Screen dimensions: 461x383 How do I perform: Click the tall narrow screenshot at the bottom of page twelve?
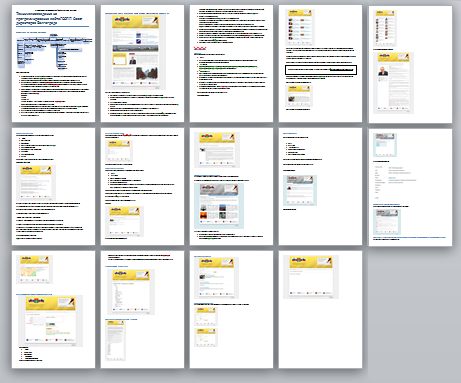(115, 340)
